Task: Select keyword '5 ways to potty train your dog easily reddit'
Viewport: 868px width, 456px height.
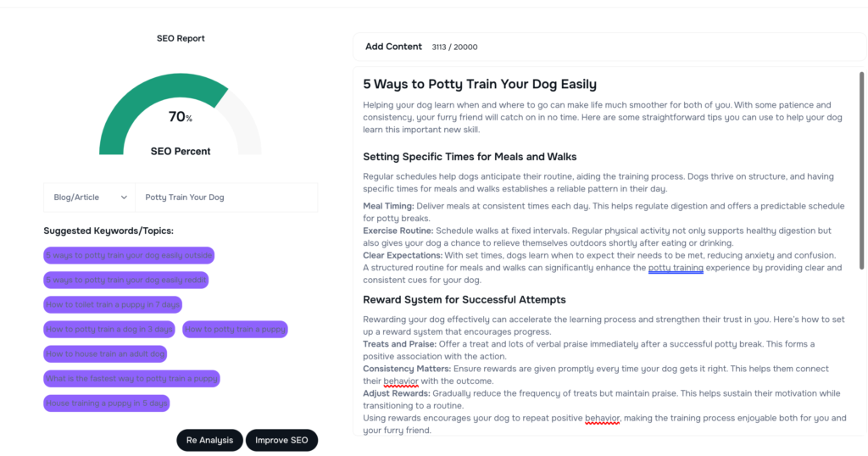Action: coord(126,280)
